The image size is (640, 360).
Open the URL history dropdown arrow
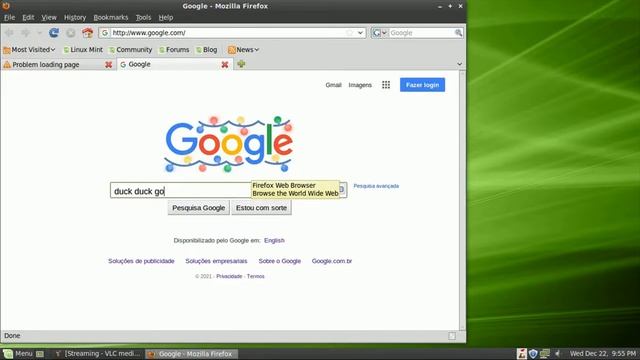click(360, 33)
